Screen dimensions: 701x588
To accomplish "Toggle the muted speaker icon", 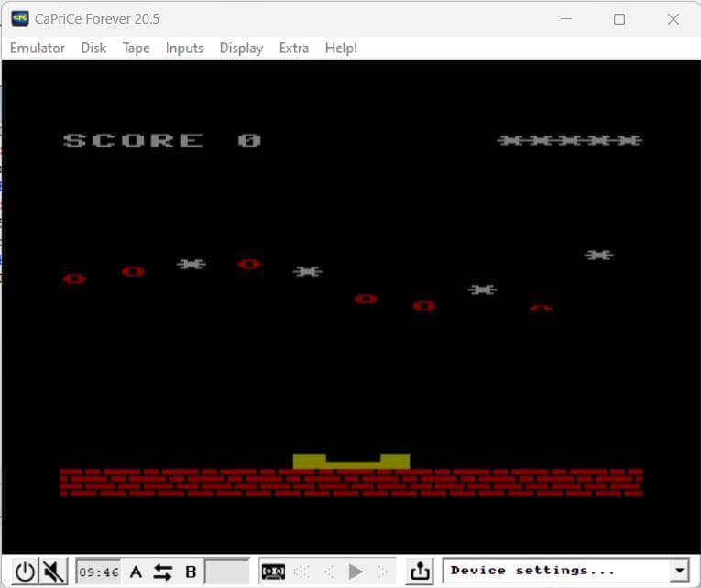I will [53, 572].
